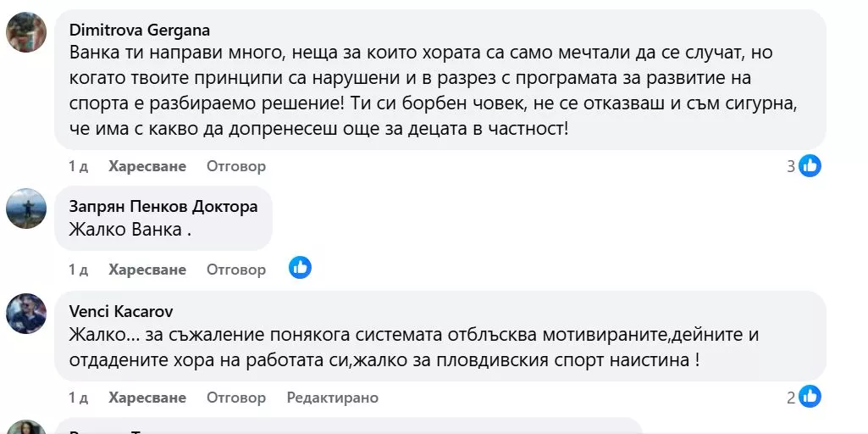Viewport: 868px width, 434px height.
Task: Click the "1 д" timestamp under Запрян's comment
Action: (78, 270)
